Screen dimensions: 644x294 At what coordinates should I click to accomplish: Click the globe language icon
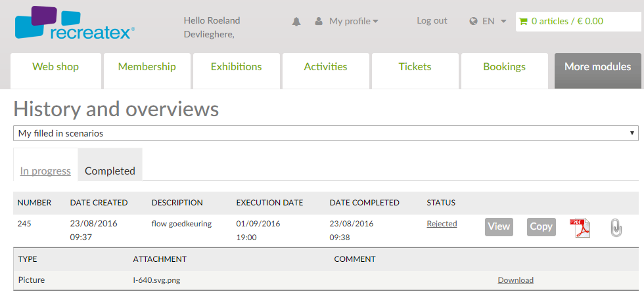tap(473, 21)
